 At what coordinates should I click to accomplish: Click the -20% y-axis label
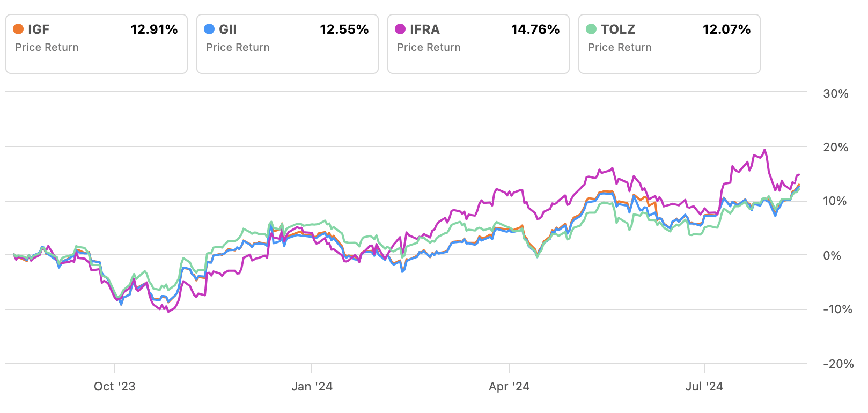[838, 364]
